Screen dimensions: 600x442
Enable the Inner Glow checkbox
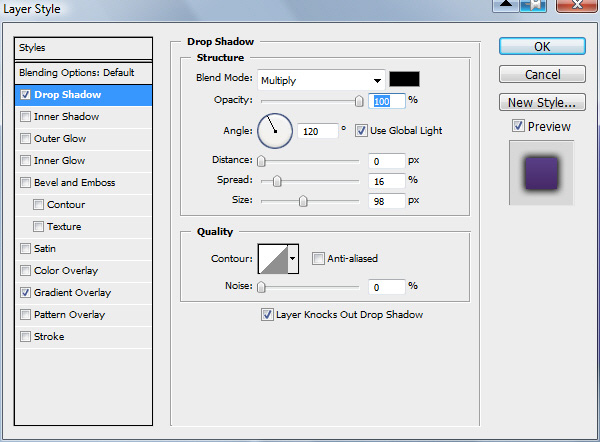point(25,160)
